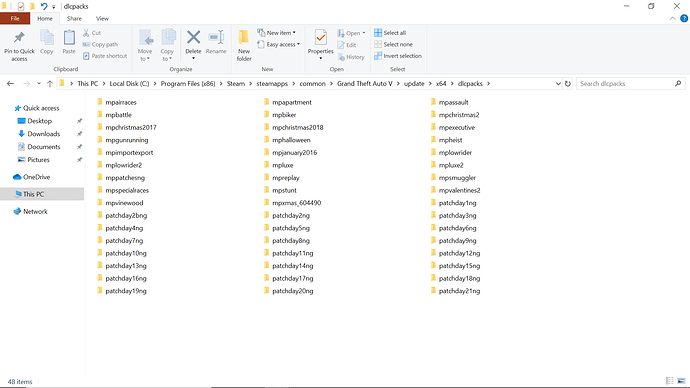Collapse the ribbon with the chevron
The height and width of the screenshot is (388, 690).
coord(672,18)
